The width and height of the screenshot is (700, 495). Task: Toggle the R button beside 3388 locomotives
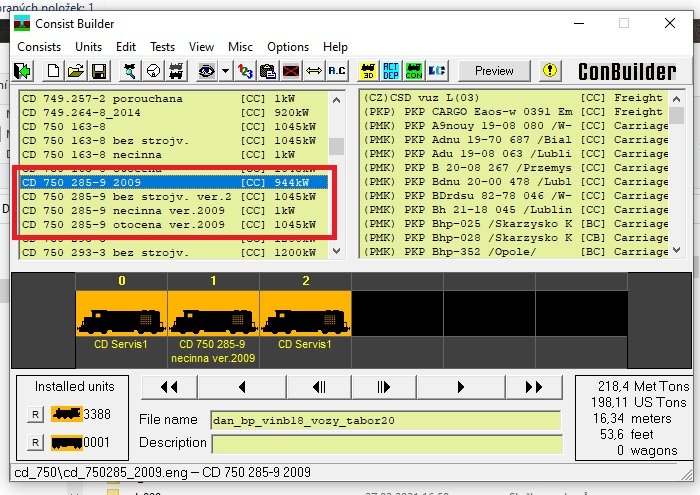click(x=34, y=413)
